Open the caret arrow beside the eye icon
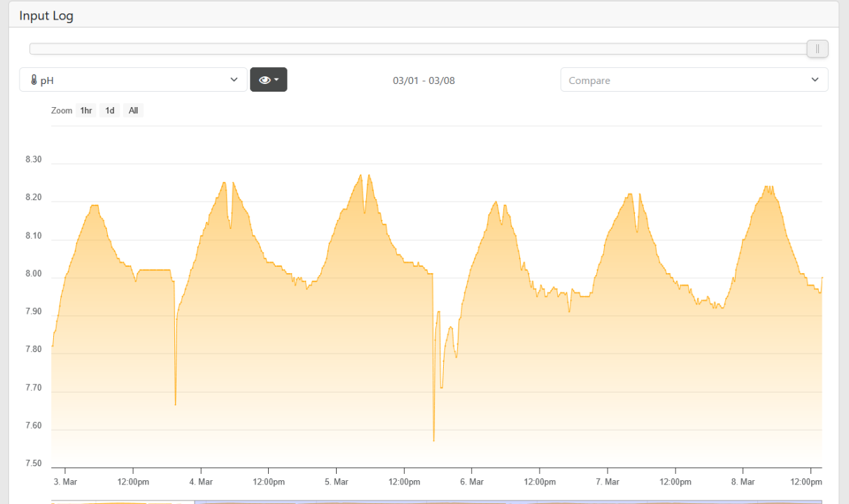This screenshot has width=849, height=504. [x=277, y=80]
